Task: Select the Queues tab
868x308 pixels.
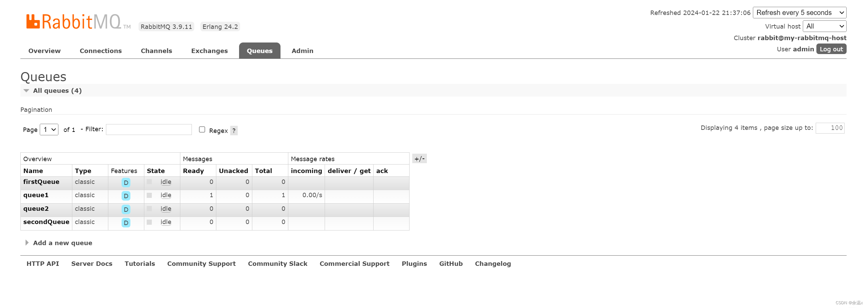Action: [260, 51]
